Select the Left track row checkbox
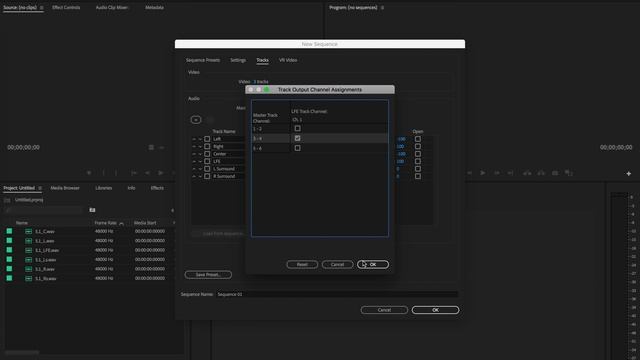 click(x=207, y=139)
